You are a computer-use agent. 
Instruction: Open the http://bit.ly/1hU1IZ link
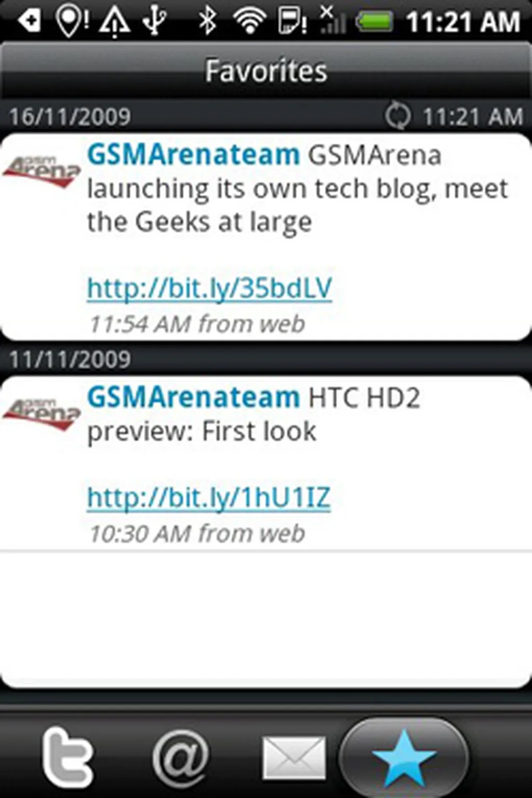(209, 498)
